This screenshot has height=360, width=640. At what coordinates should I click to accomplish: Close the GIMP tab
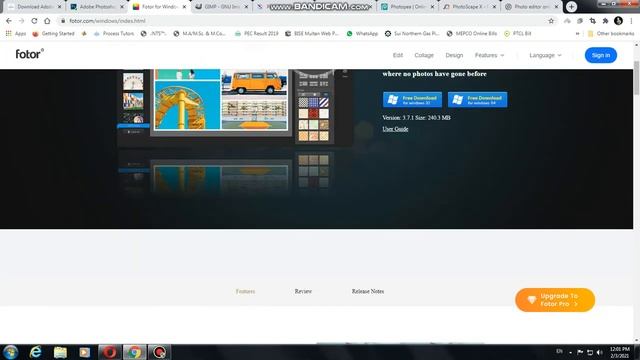pos(246,7)
